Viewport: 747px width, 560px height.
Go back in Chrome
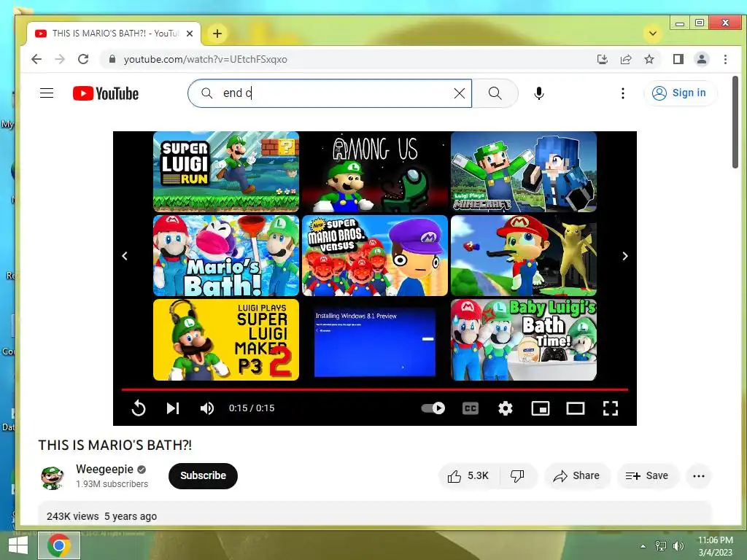tap(36, 59)
